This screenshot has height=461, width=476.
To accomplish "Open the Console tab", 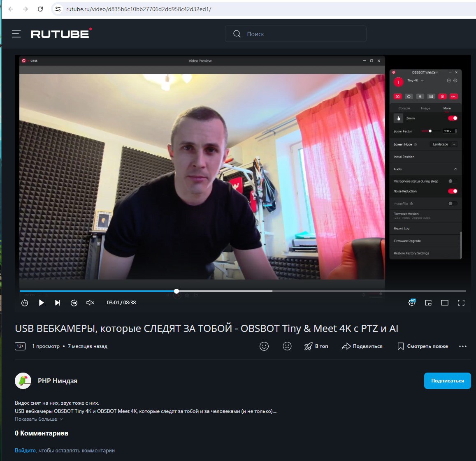I will pyautogui.click(x=404, y=108).
